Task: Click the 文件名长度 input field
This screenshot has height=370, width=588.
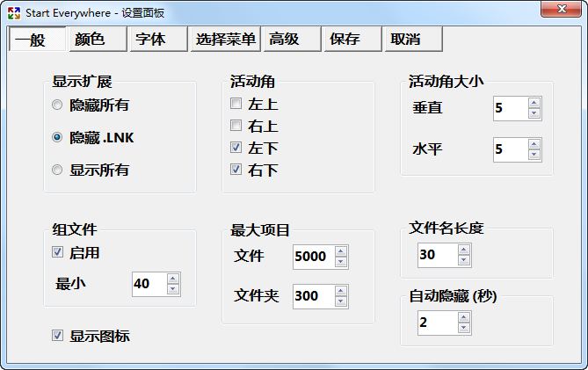Action: 437,255
